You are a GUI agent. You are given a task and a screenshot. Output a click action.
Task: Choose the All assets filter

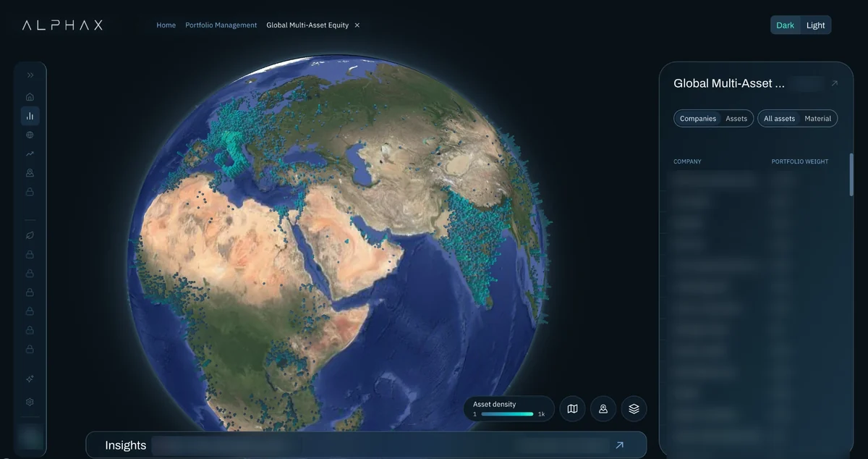click(x=779, y=119)
